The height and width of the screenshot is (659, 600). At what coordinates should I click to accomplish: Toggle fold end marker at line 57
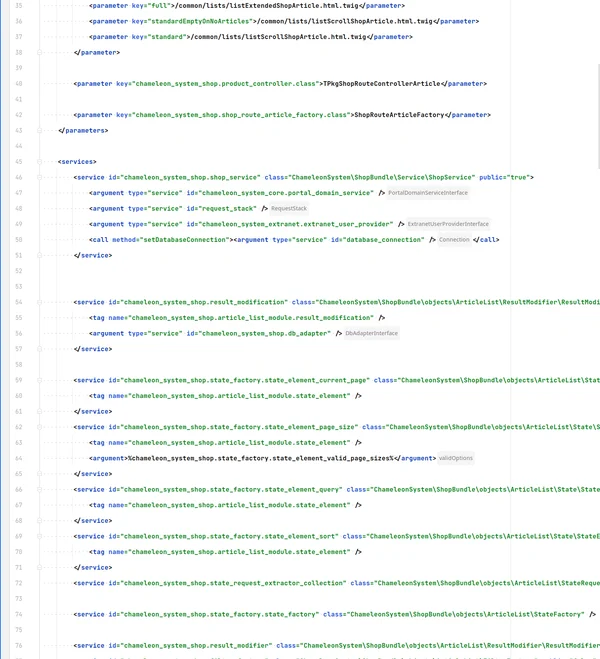[x=39, y=349]
